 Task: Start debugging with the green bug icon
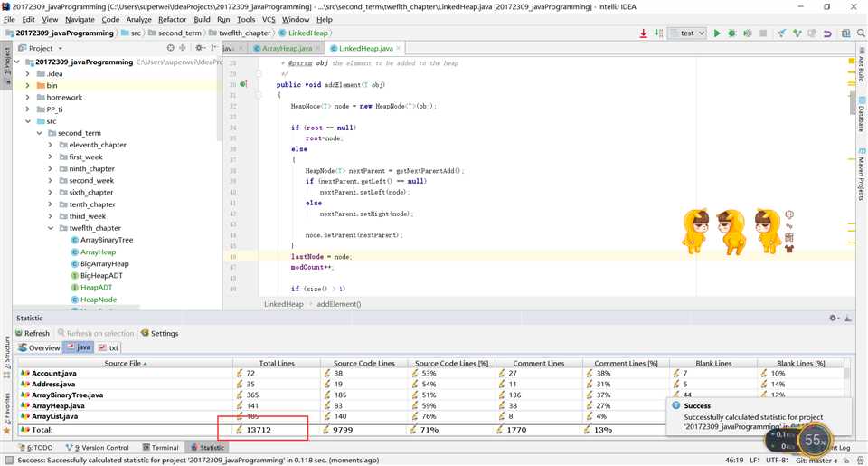[x=731, y=33]
